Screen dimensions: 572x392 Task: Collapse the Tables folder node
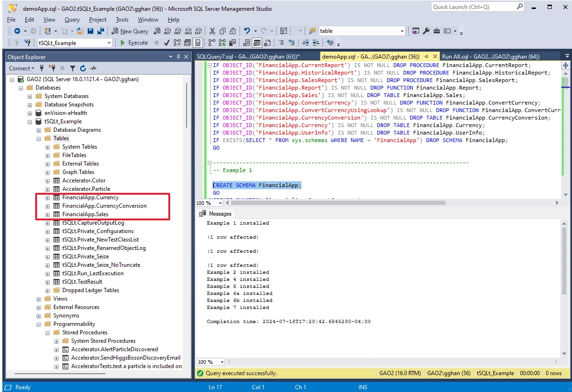click(38, 138)
